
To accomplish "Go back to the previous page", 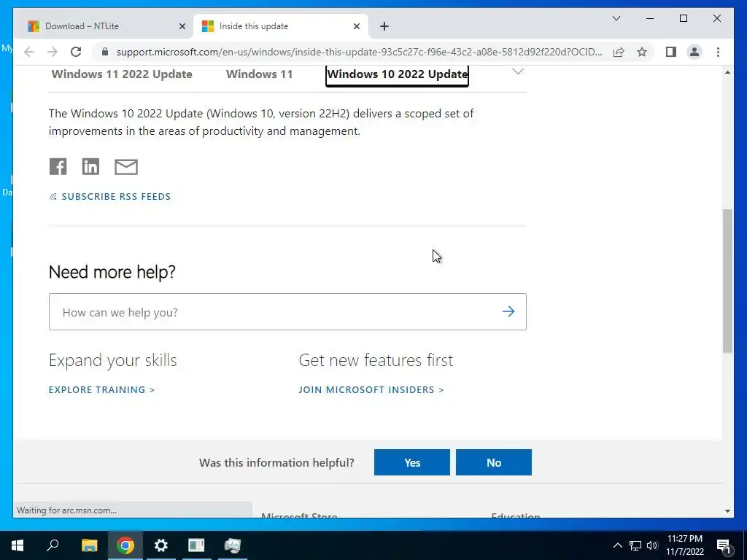I will (29, 52).
